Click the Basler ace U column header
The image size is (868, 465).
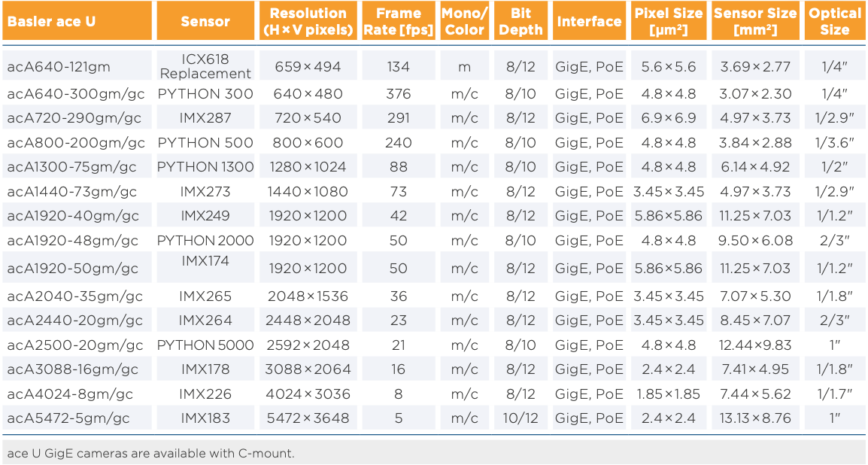(x=51, y=21)
